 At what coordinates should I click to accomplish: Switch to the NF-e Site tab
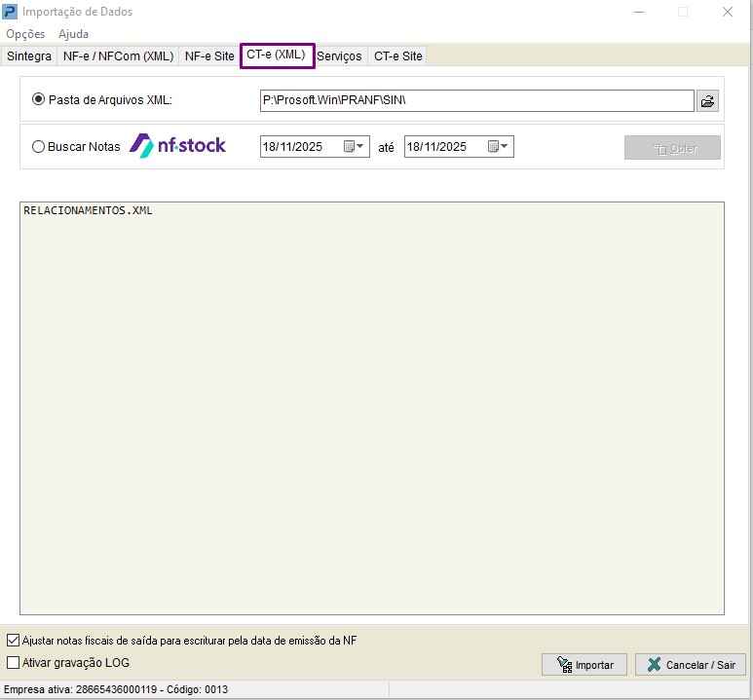pos(209,56)
